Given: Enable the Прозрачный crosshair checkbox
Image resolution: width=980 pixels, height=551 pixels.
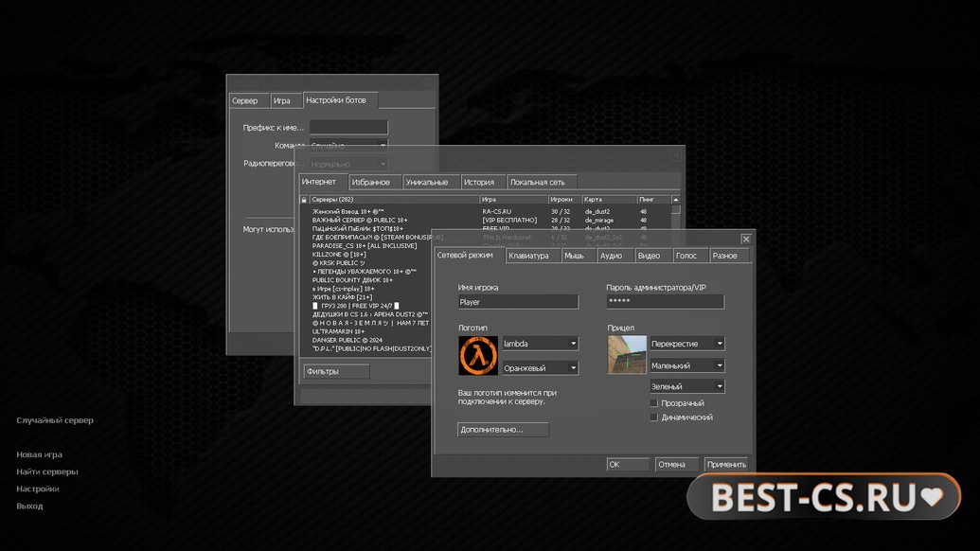Looking at the screenshot, I should (x=653, y=403).
